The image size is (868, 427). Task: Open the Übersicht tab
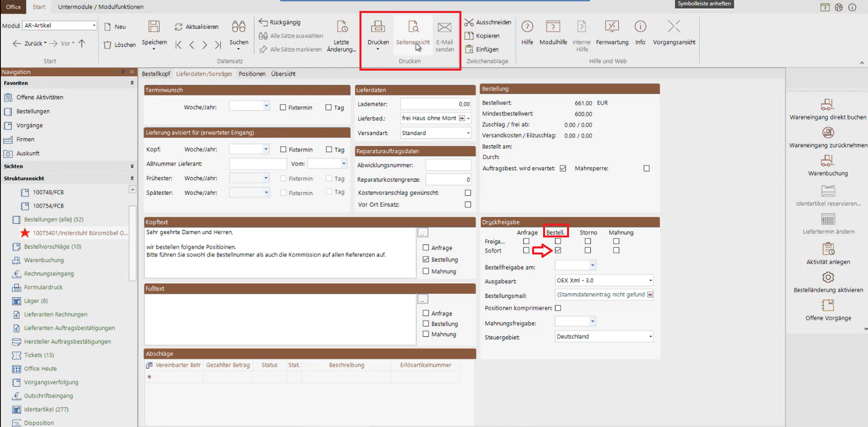tap(283, 74)
